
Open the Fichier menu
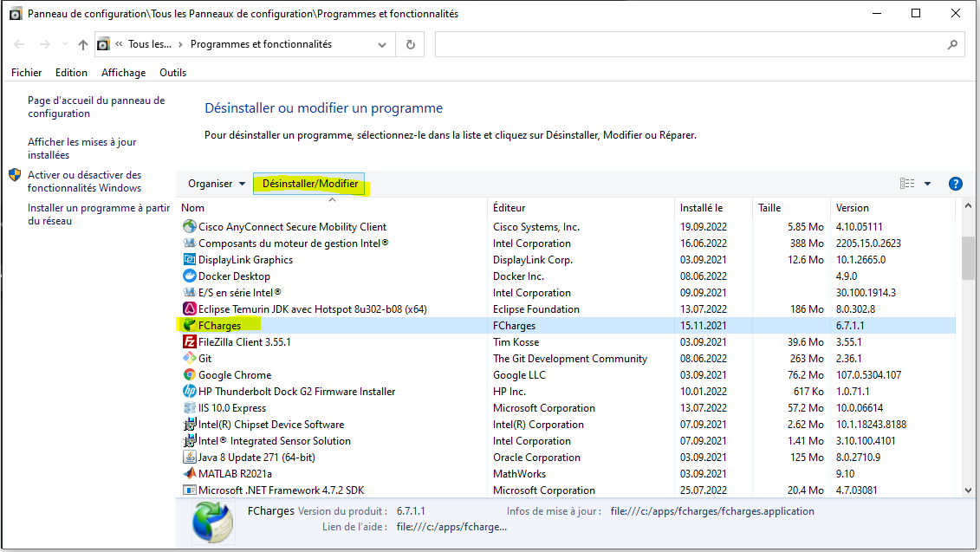[26, 73]
